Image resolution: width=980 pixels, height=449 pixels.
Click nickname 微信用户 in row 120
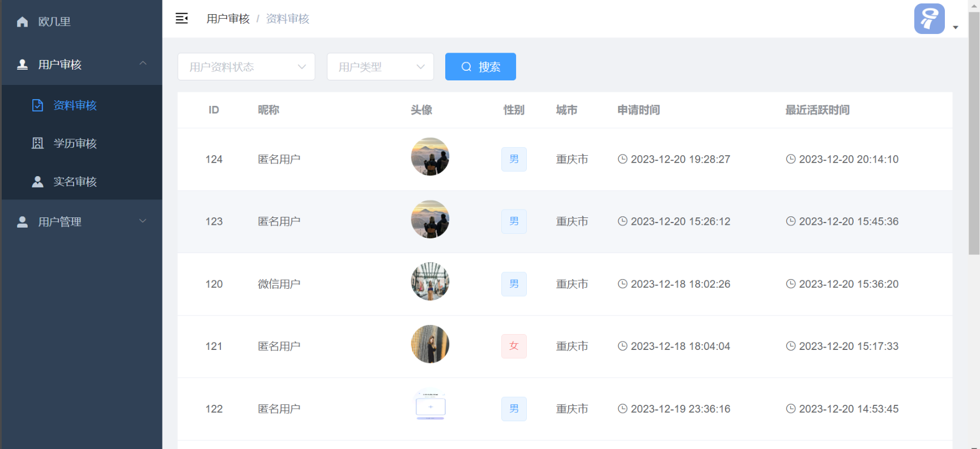tap(279, 284)
